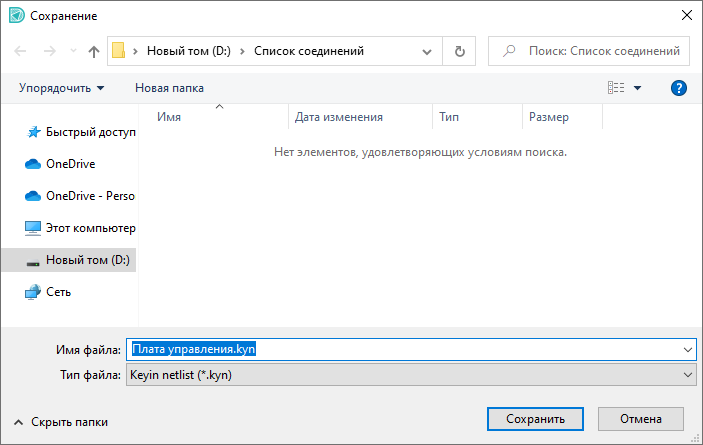The height and width of the screenshot is (445, 703).
Task: Click Новая папка to create folder
Action: [x=169, y=88]
